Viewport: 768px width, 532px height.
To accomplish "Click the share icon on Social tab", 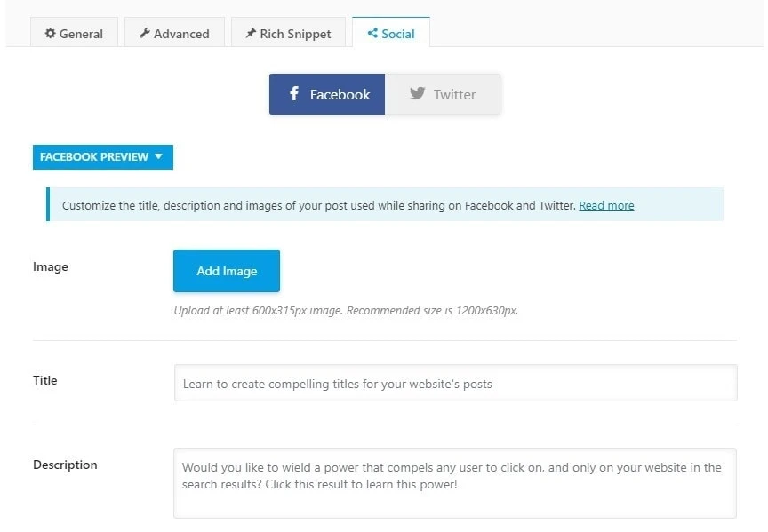I will point(372,33).
